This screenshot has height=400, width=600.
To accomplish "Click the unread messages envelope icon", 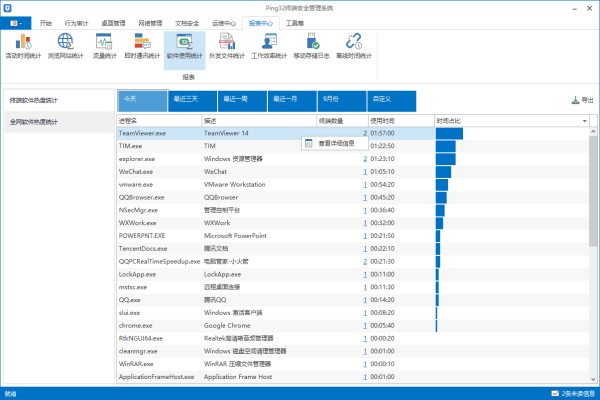I will coord(555,393).
